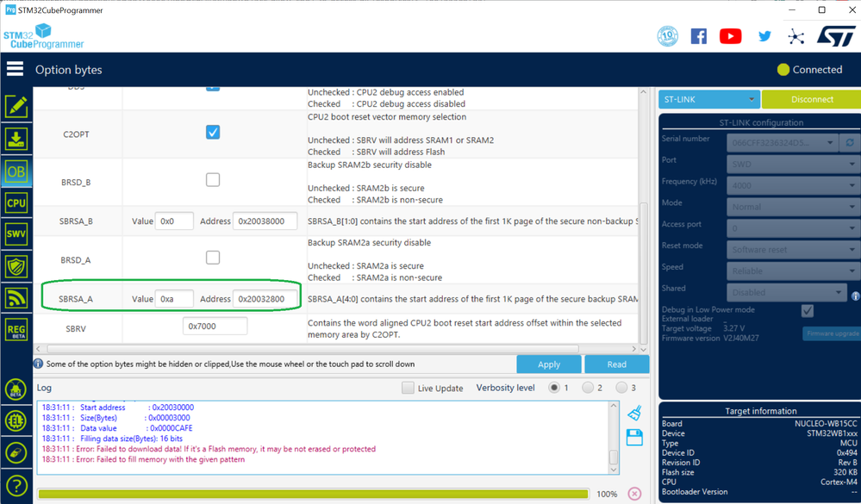
Task: Click the 'Target voltage' 3.27 V value
Action: click(x=733, y=328)
